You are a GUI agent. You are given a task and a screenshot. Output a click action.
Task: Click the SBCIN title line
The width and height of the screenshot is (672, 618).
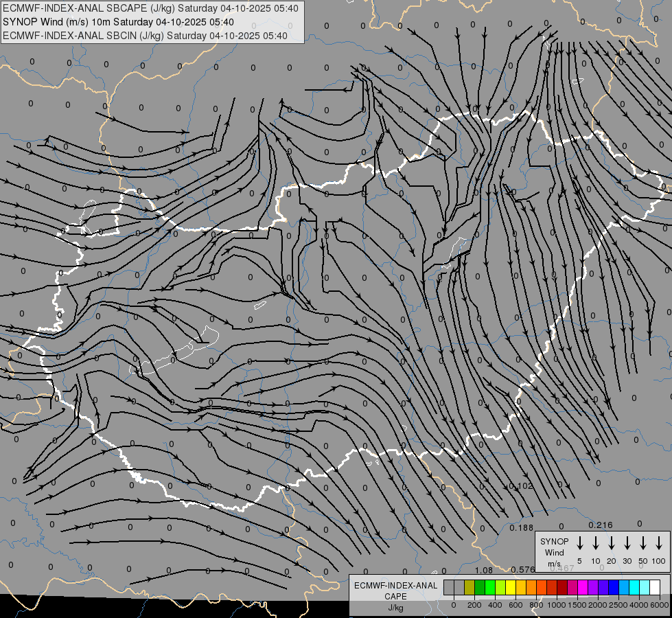146,35
